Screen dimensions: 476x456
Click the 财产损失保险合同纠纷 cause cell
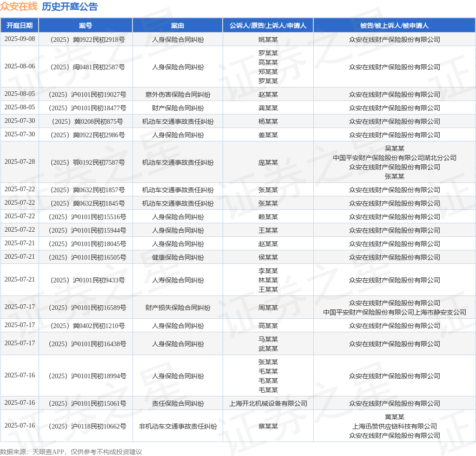point(178,308)
